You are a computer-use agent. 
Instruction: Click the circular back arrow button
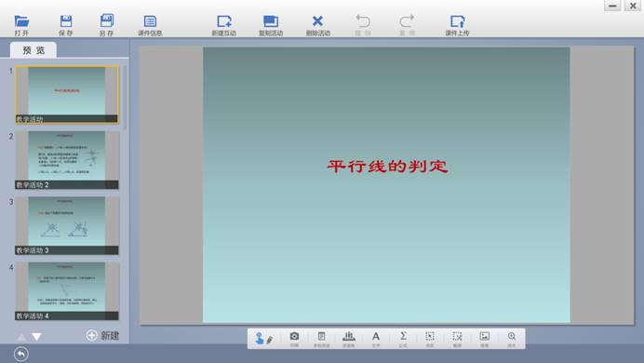[21, 354]
